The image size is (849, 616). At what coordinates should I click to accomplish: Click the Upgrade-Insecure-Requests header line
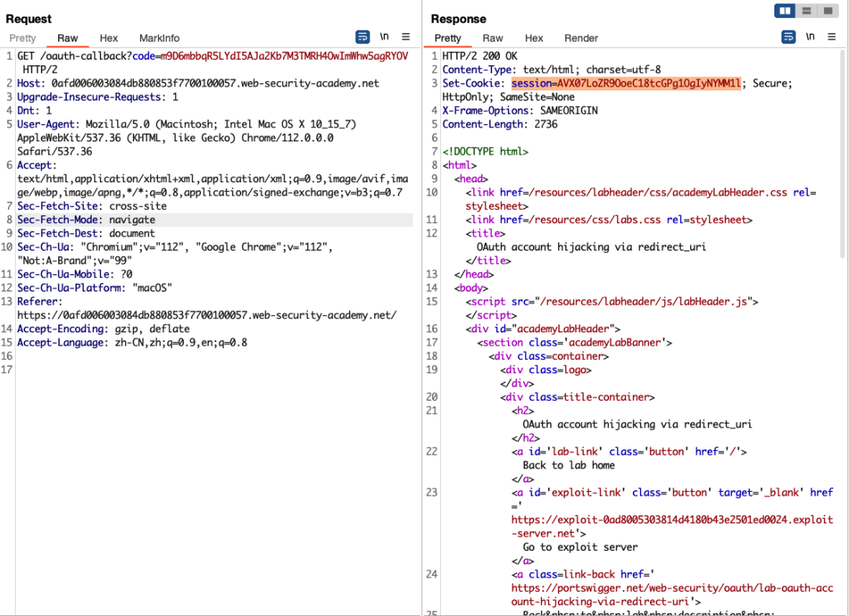point(97,97)
